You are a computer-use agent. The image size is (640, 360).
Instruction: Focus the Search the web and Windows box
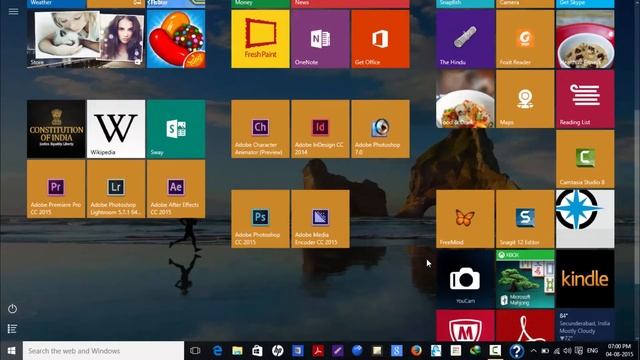pyautogui.click(x=103, y=351)
